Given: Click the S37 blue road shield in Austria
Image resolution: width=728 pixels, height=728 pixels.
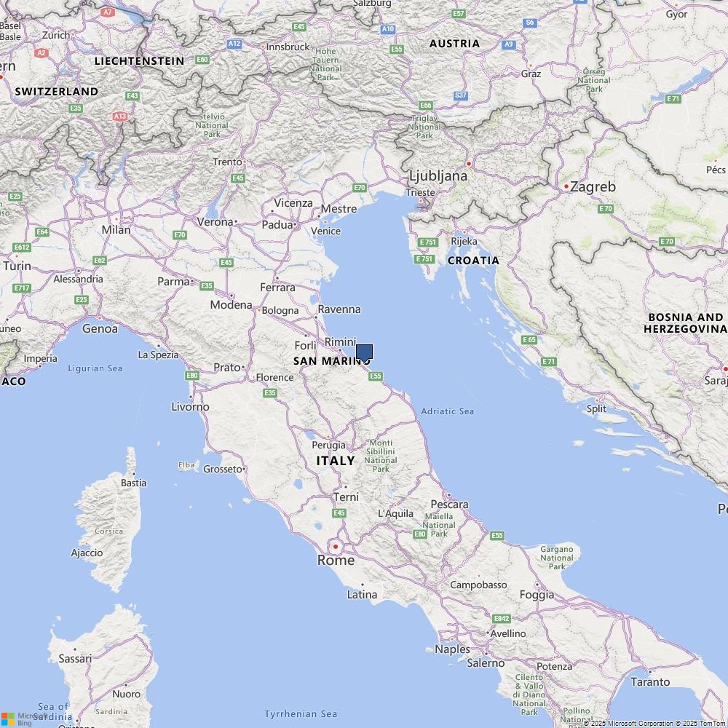Looking at the screenshot, I should 461,95.
